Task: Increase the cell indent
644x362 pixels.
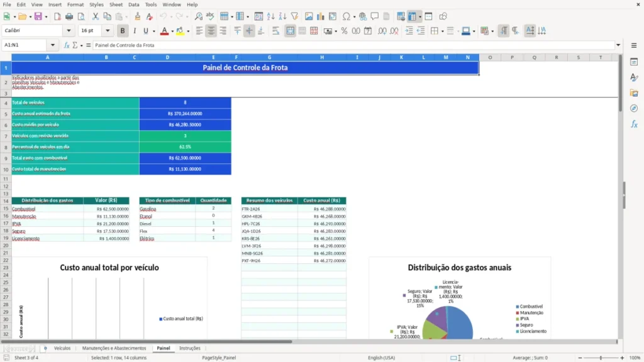Action: pos(409,31)
